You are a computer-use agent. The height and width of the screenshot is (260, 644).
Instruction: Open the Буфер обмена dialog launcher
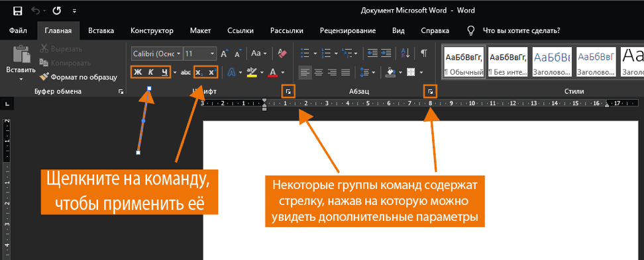point(121,92)
